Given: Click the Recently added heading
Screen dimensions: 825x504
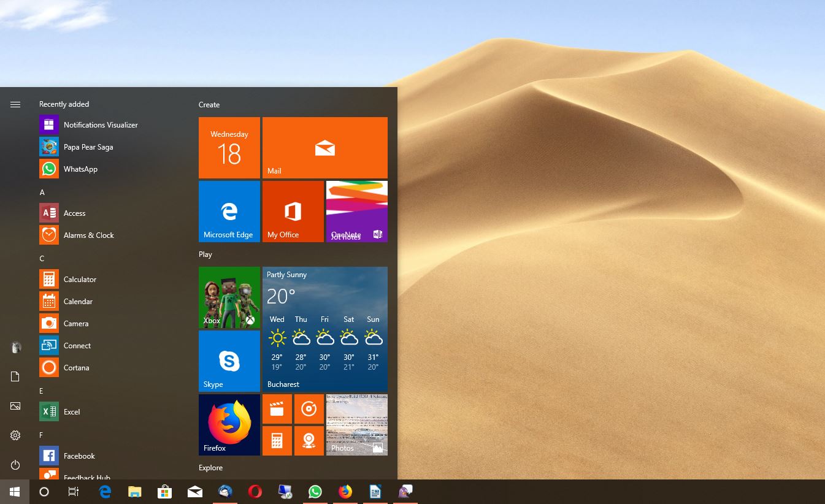Looking at the screenshot, I should point(64,104).
